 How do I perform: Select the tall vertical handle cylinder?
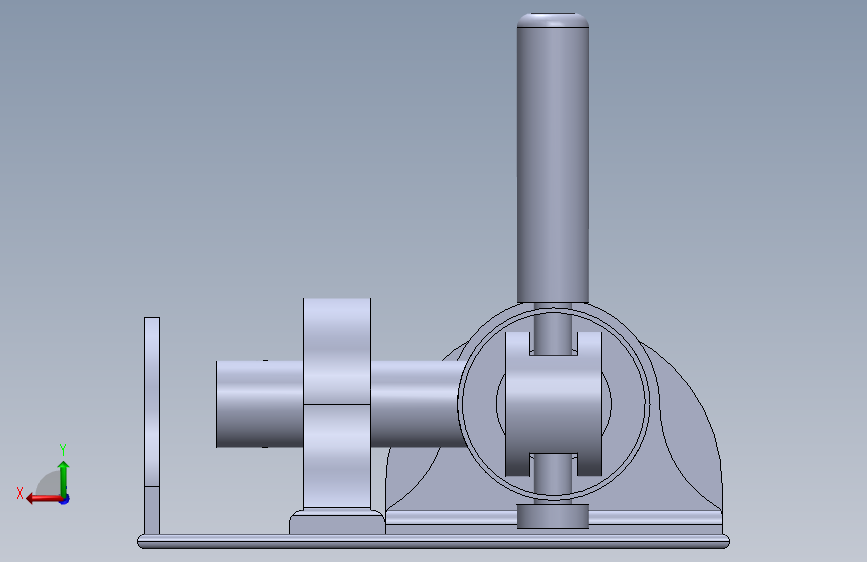tap(552, 158)
